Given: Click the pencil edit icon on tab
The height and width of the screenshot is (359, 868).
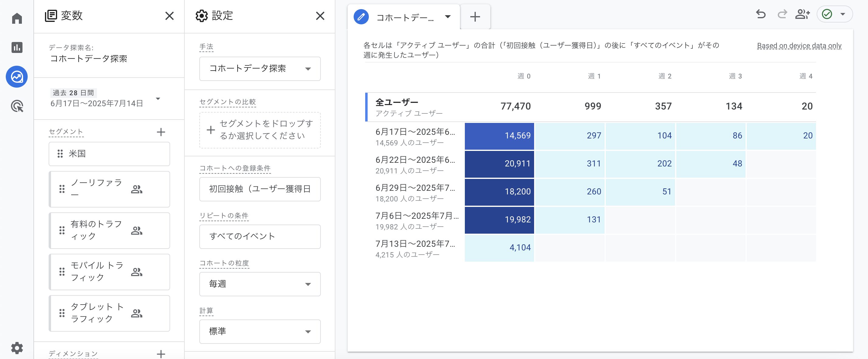Looking at the screenshot, I should 361,16.
